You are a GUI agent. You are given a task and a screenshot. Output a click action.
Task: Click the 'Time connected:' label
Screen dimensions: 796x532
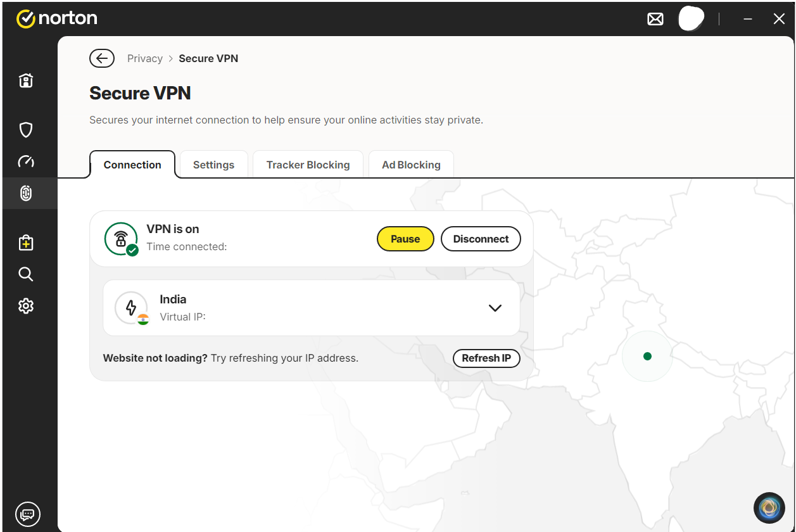tap(187, 247)
